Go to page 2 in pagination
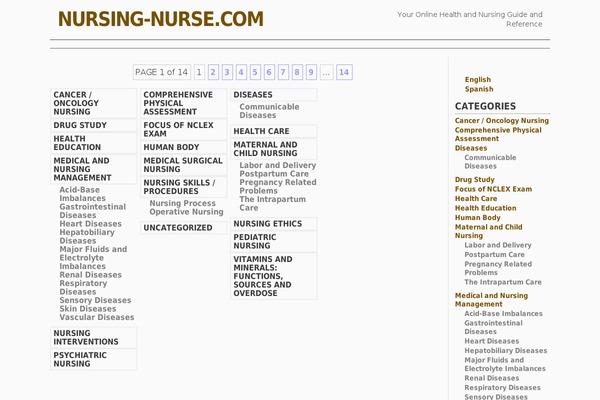This screenshot has height=400, width=600. [213, 72]
